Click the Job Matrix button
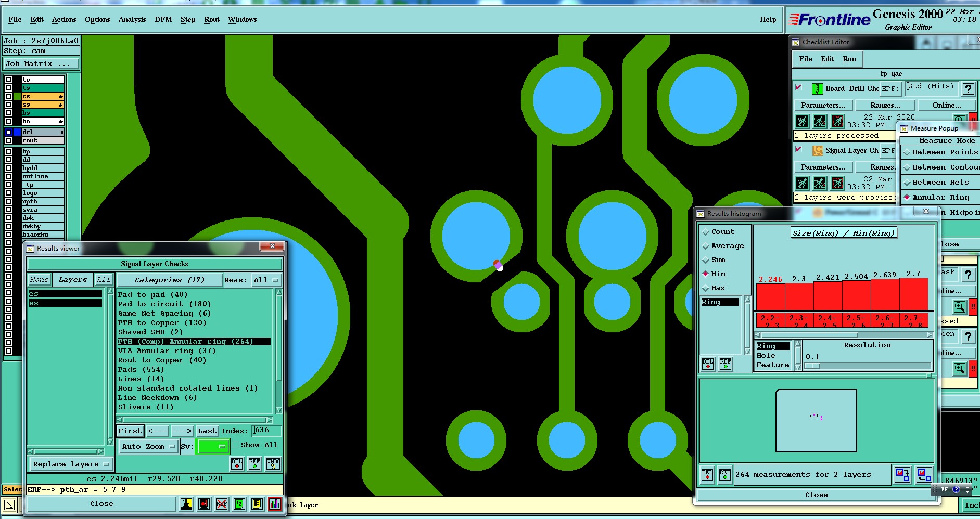This screenshot has height=519, width=980. (42, 64)
